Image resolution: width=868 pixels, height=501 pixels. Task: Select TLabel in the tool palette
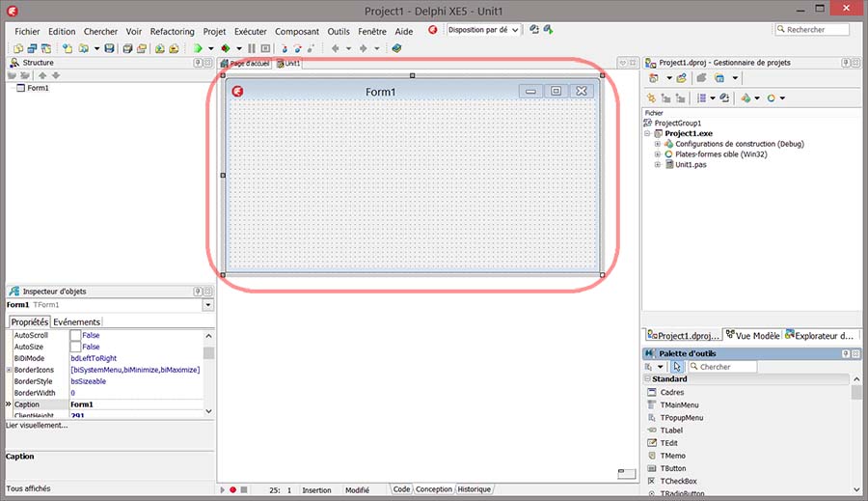[671, 431]
